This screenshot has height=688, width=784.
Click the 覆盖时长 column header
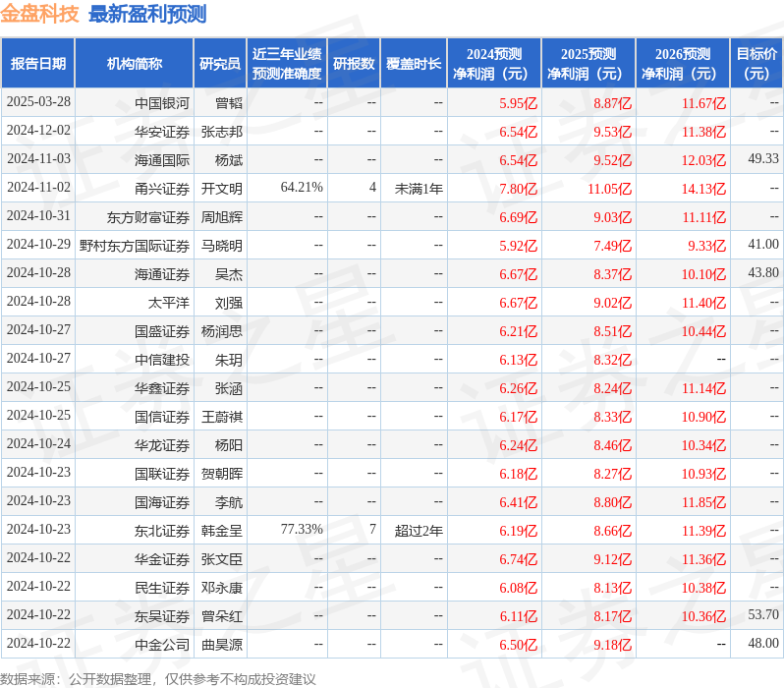[x=414, y=64]
